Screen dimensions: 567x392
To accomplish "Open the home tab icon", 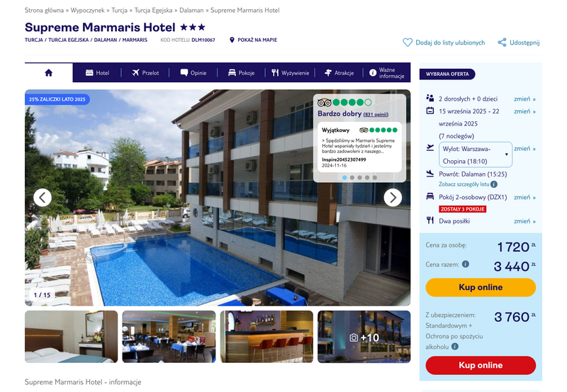I will coord(48,73).
